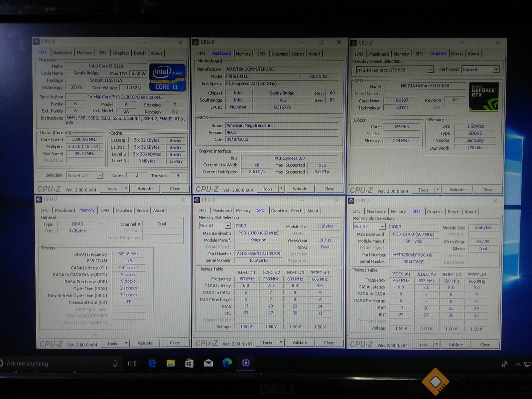Click Validate in the CPU window
This screenshot has width=532, height=399.
pos(145,189)
